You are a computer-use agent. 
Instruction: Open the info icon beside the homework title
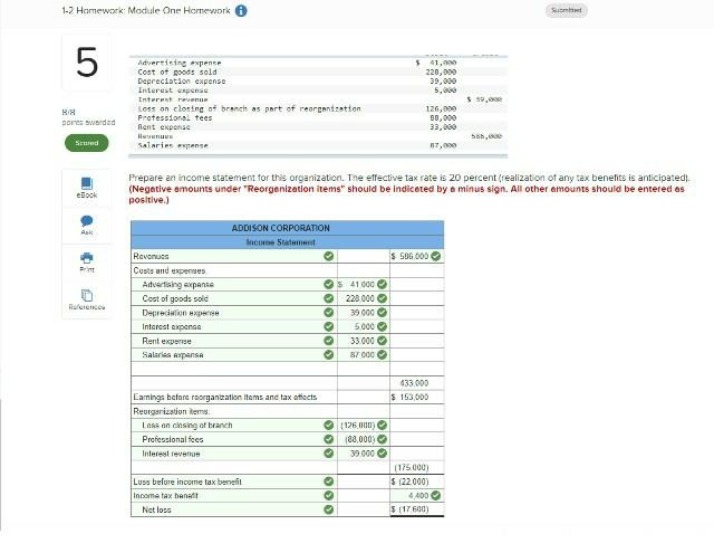[241, 10]
